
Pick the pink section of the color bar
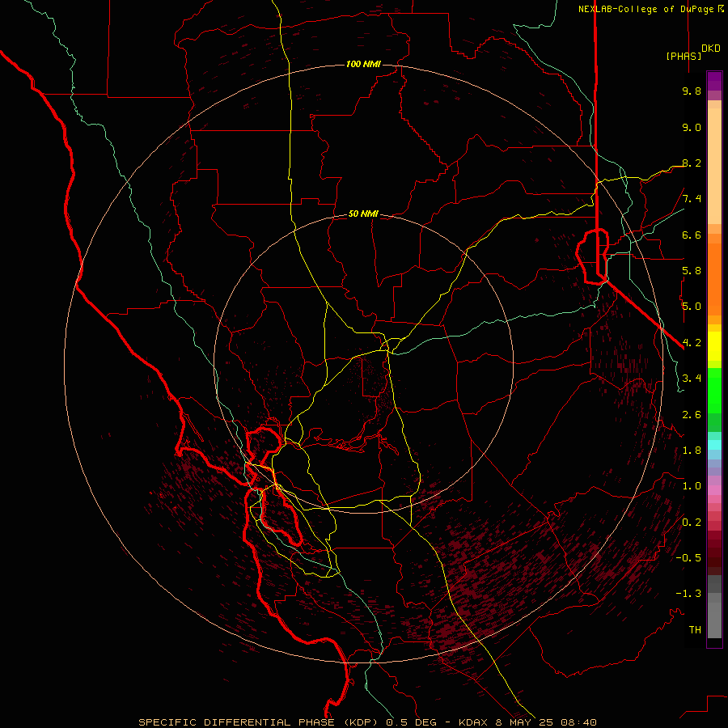(x=714, y=490)
